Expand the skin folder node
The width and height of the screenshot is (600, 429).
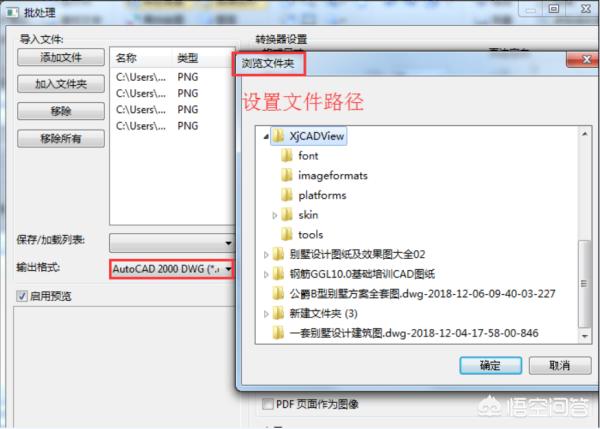pos(274,215)
